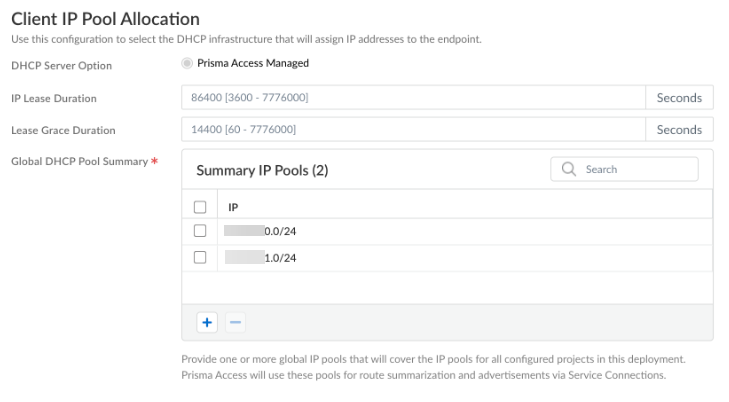729x402 pixels.
Task: Click the Summary IP Pools (2) title
Action: point(262,170)
